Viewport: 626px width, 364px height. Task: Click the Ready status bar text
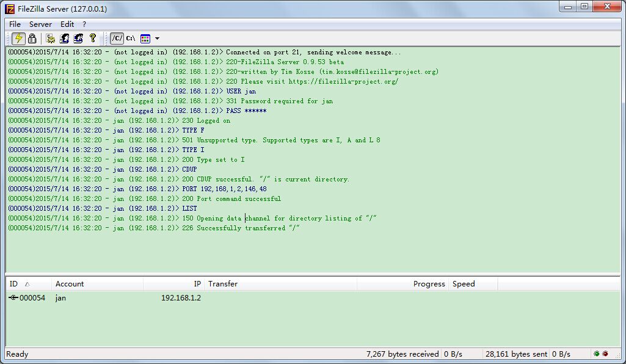[17, 354]
